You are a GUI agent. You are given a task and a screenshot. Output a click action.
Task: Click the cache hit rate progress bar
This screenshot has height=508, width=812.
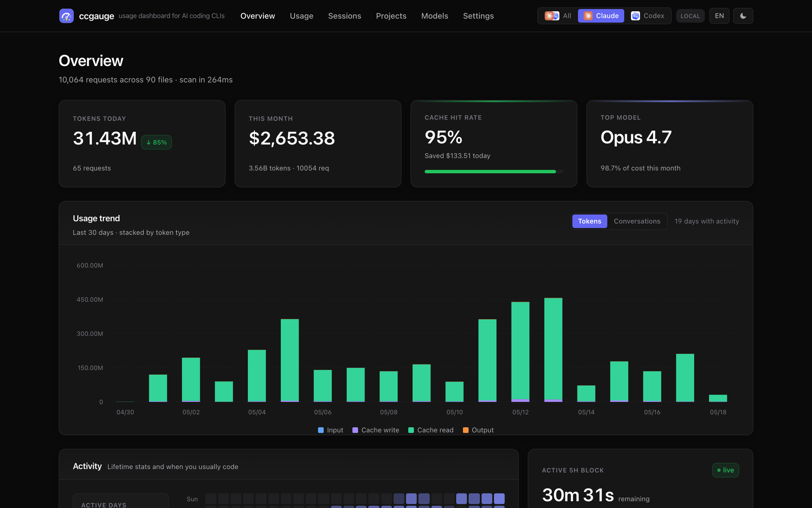(x=494, y=172)
